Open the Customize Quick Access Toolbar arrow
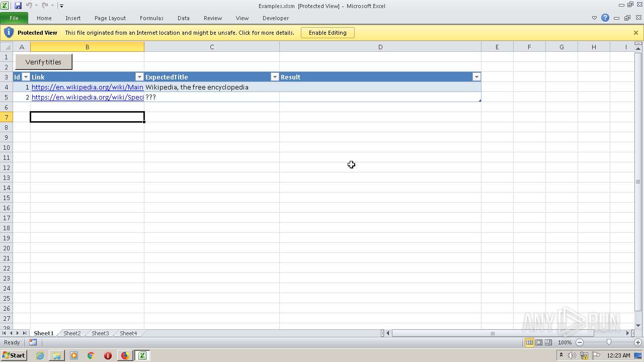Viewport: 644px width, 362px height. tap(61, 6)
